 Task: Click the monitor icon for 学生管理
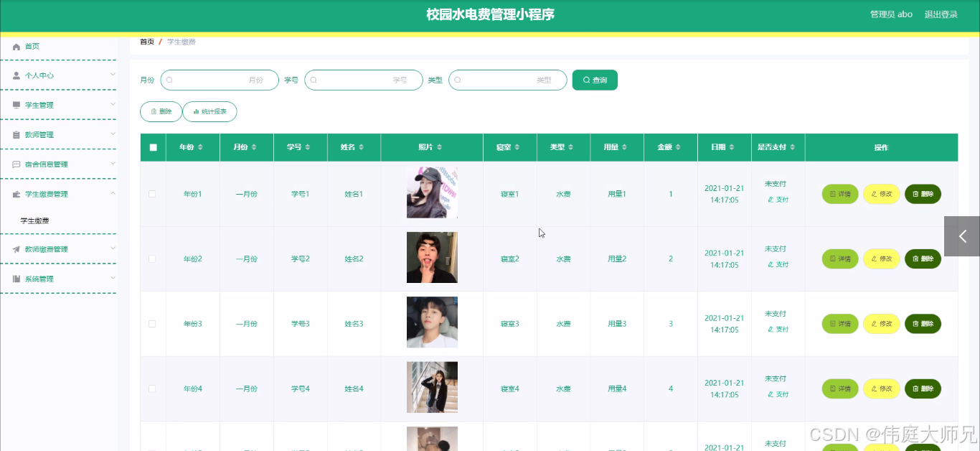pyautogui.click(x=17, y=105)
